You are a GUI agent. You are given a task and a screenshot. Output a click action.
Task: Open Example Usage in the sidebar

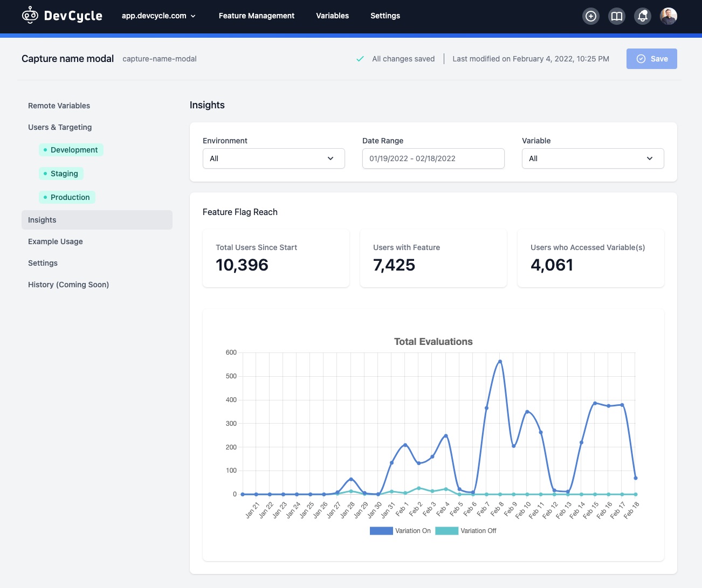[56, 241]
